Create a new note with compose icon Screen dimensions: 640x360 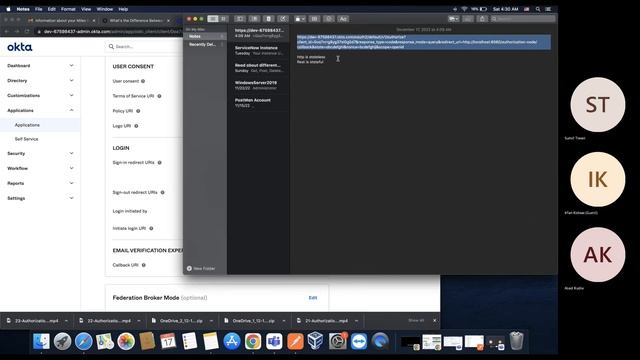click(283, 19)
